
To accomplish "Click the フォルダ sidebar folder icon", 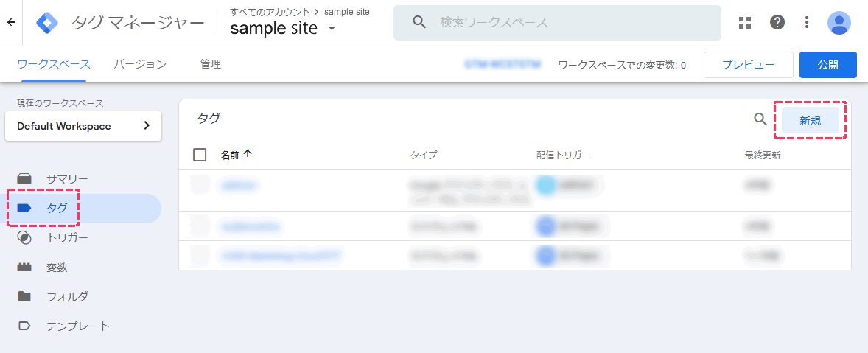I will tap(24, 296).
